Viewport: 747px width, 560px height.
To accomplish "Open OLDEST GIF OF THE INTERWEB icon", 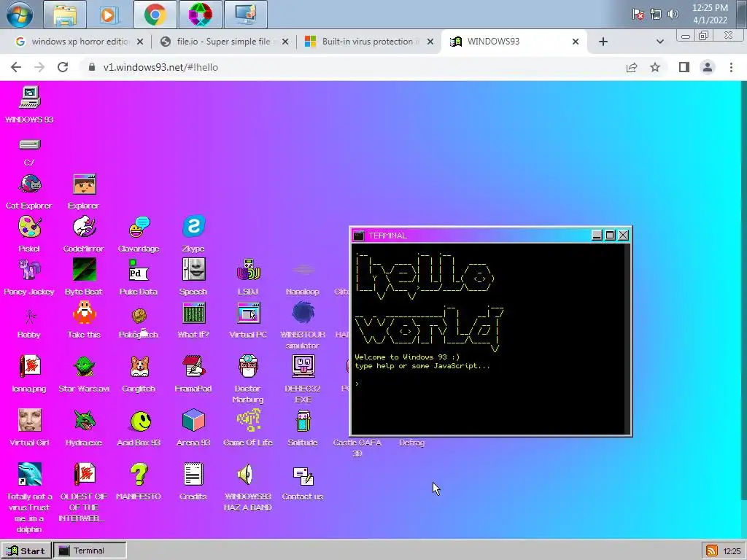I will point(85,474).
